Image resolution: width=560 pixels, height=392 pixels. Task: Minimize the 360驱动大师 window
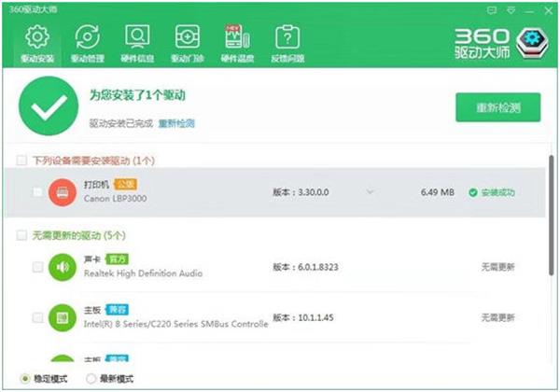(x=529, y=11)
